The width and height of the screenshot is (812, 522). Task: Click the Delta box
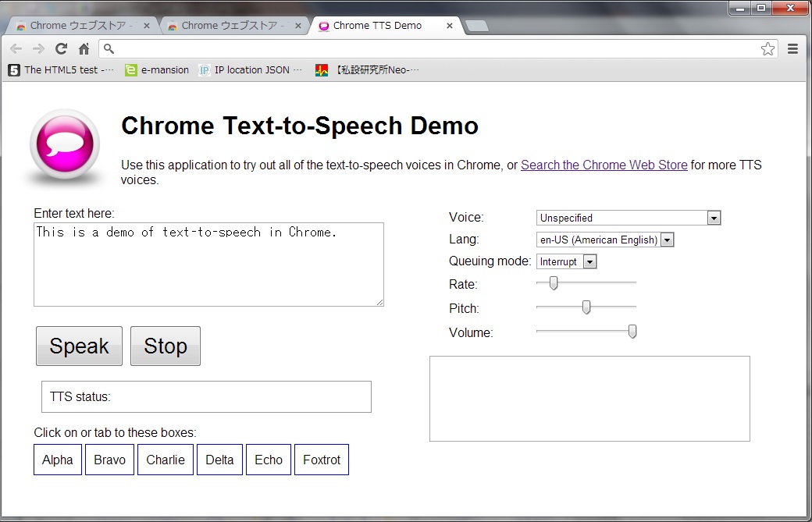219,460
